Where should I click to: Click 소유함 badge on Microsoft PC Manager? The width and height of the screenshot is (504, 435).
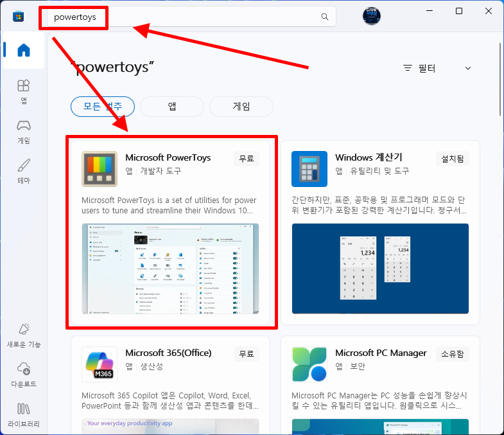coord(452,354)
